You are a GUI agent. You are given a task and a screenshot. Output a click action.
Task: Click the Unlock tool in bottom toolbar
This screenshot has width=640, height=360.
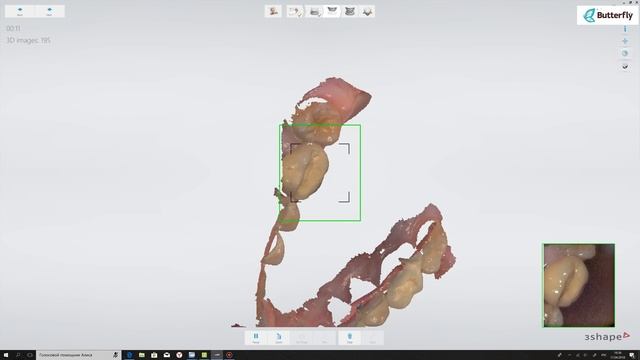pyautogui.click(x=279, y=338)
